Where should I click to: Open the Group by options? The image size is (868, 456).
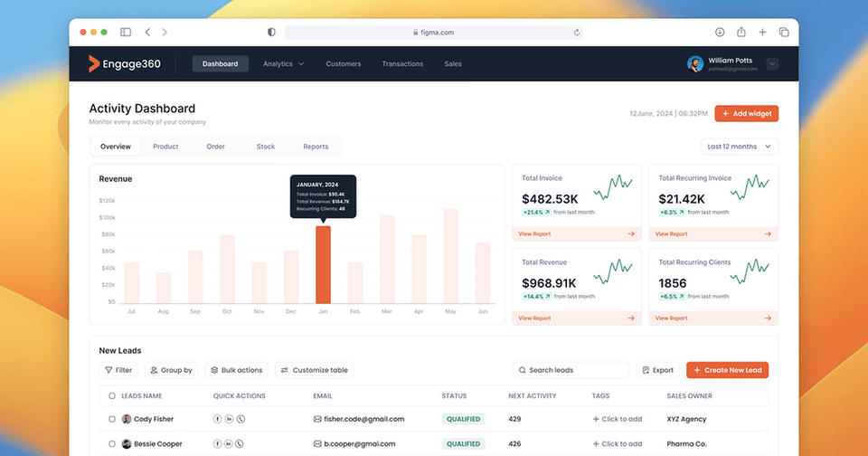pyautogui.click(x=172, y=370)
